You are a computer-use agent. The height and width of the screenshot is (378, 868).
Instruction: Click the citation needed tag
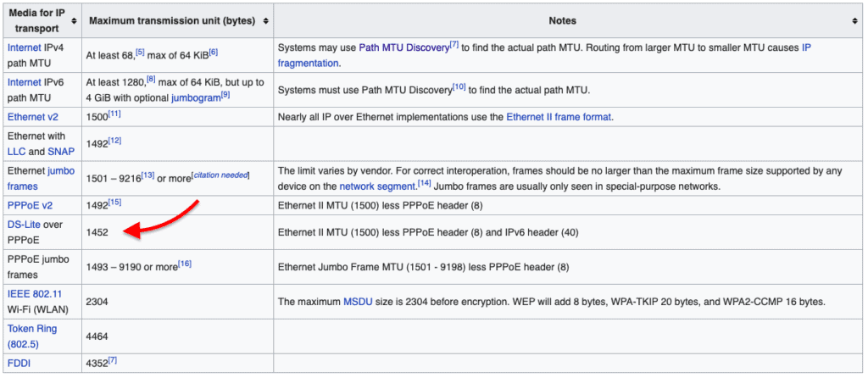tap(220, 175)
